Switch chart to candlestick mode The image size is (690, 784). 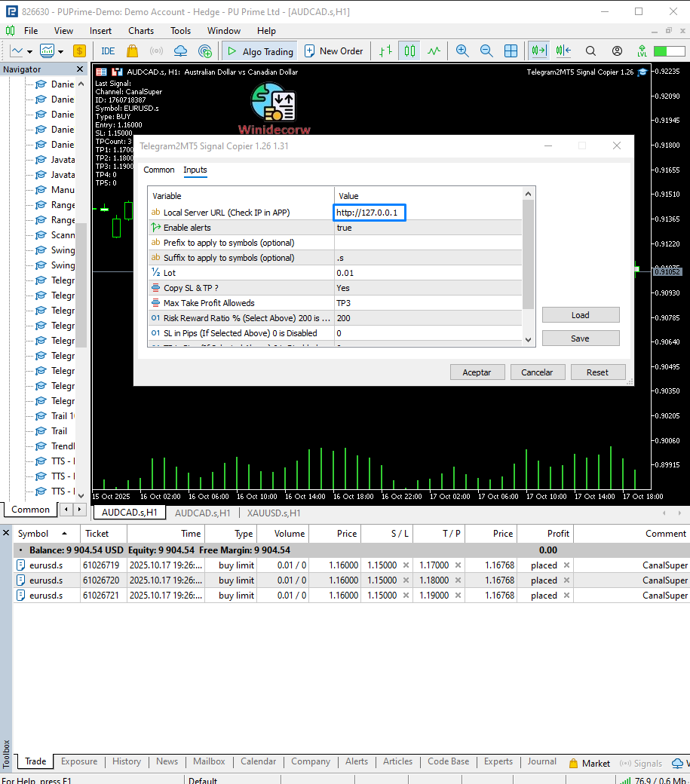(x=409, y=51)
